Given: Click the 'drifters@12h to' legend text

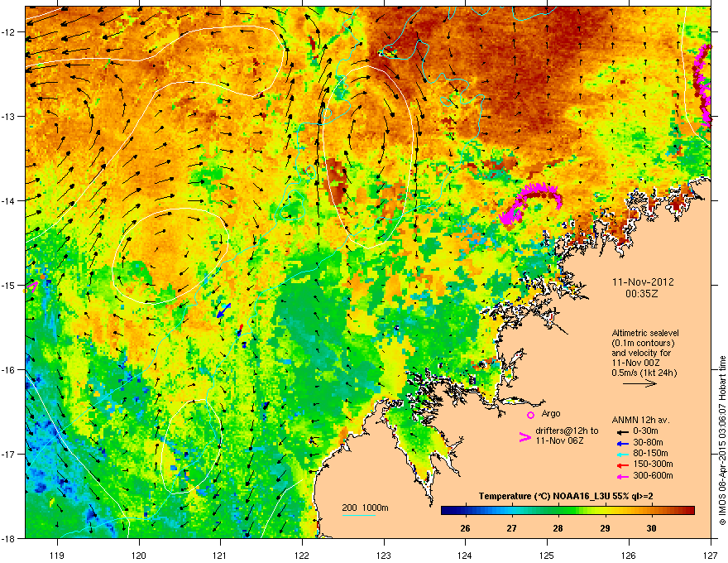Looking at the screenshot, I should pyautogui.click(x=567, y=431).
